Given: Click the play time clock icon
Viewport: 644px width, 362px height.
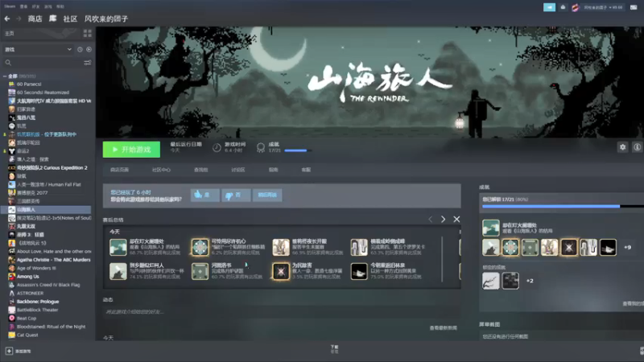Looking at the screenshot, I should pyautogui.click(x=217, y=148).
